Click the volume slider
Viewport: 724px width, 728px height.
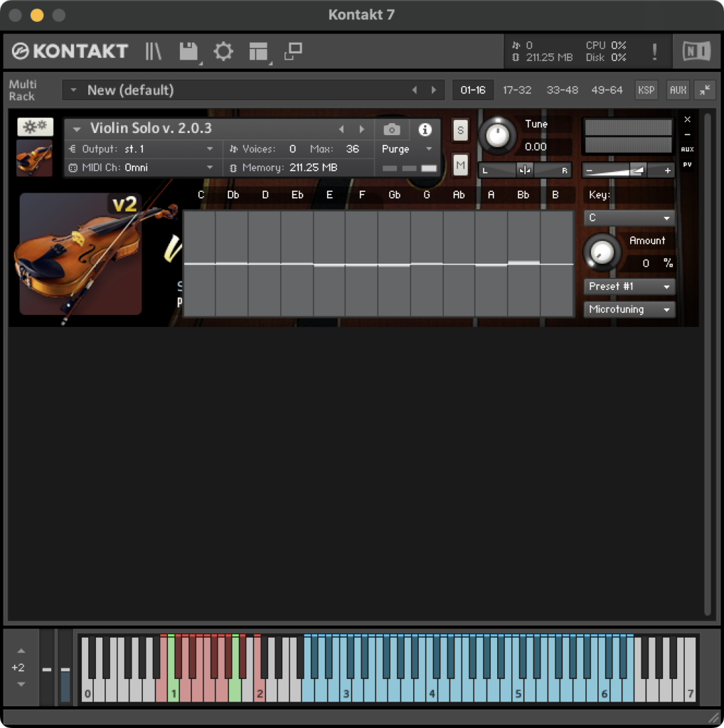628,171
